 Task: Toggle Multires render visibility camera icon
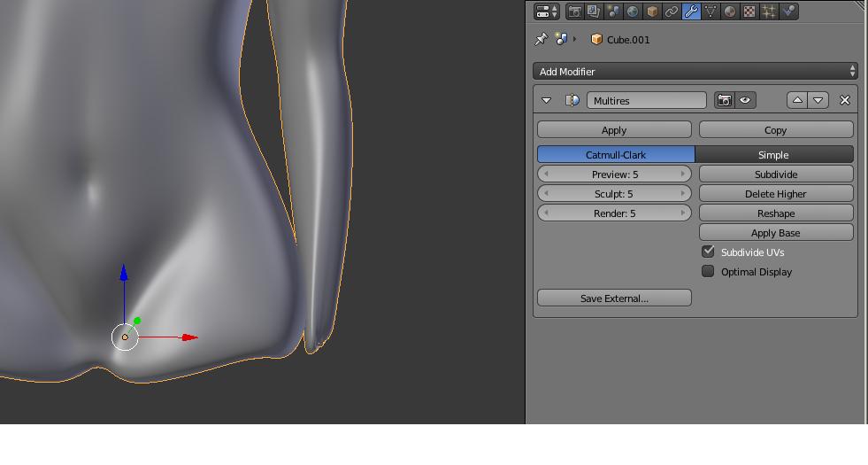point(724,100)
